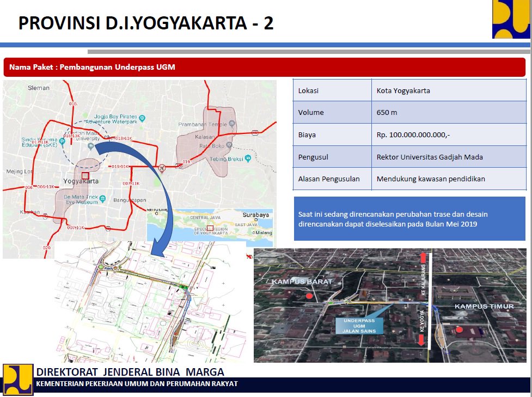Select Mendukung kawasan pendidikan cell
The height and width of the screenshot is (397, 532).
pyautogui.click(x=449, y=179)
